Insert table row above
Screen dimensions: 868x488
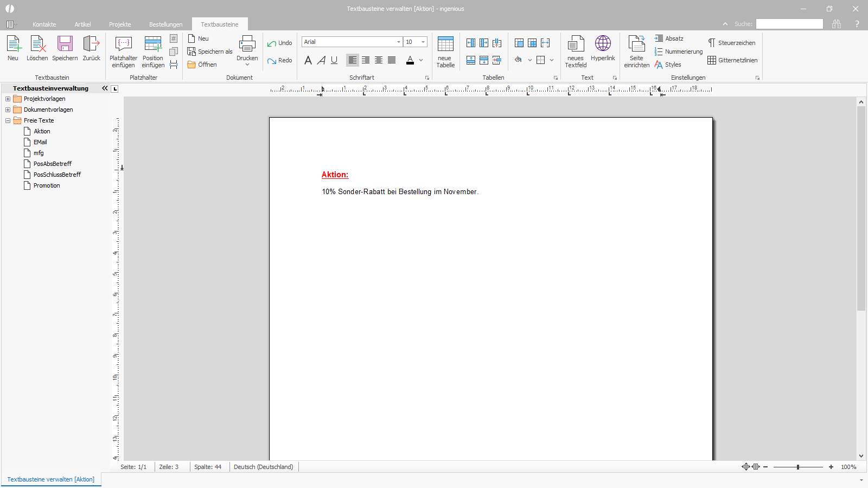(471, 60)
